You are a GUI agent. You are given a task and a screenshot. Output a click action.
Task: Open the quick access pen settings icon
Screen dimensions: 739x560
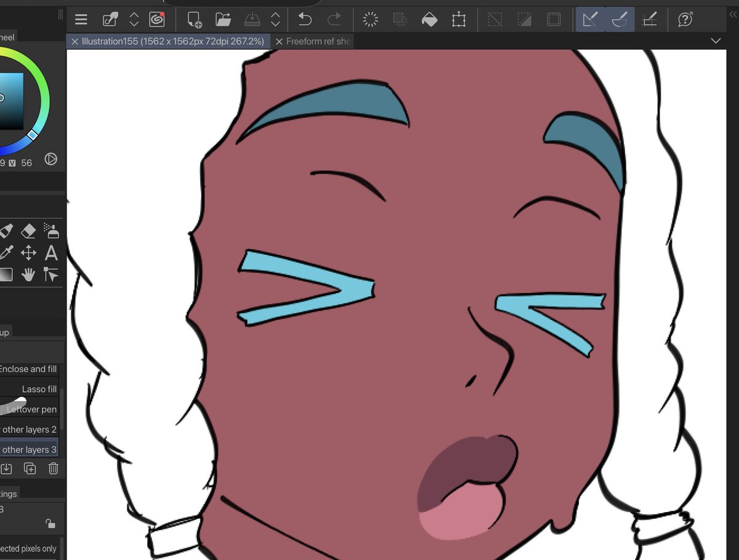tap(111, 20)
